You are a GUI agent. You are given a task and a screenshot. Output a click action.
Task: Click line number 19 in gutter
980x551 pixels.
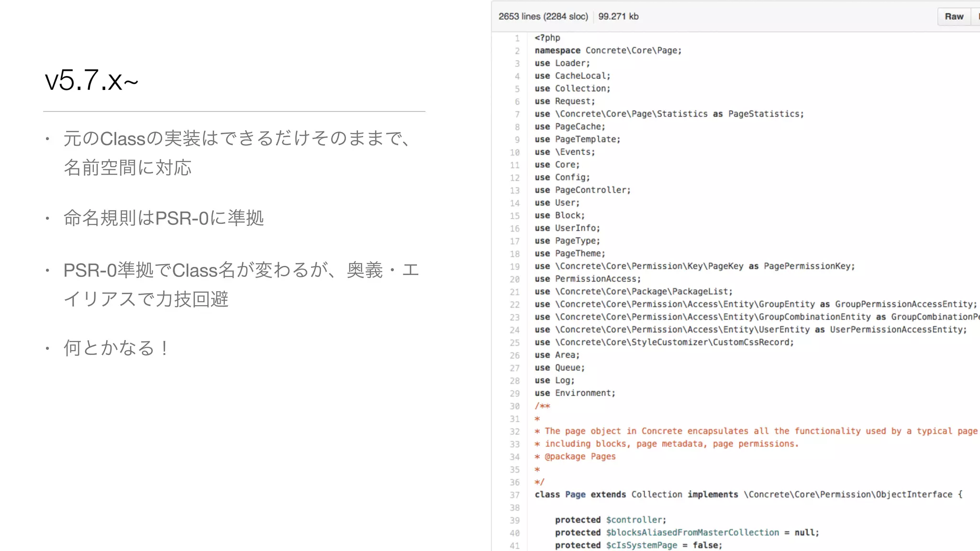click(x=515, y=266)
